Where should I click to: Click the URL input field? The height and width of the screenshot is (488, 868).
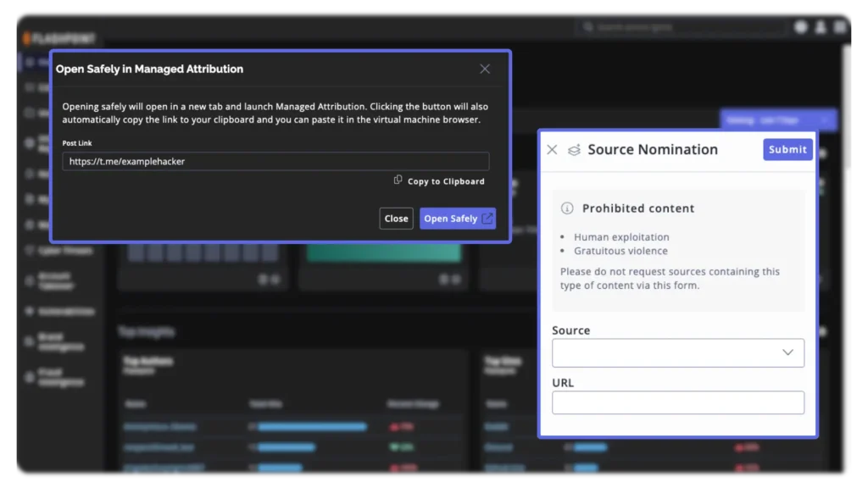point(677,402)
